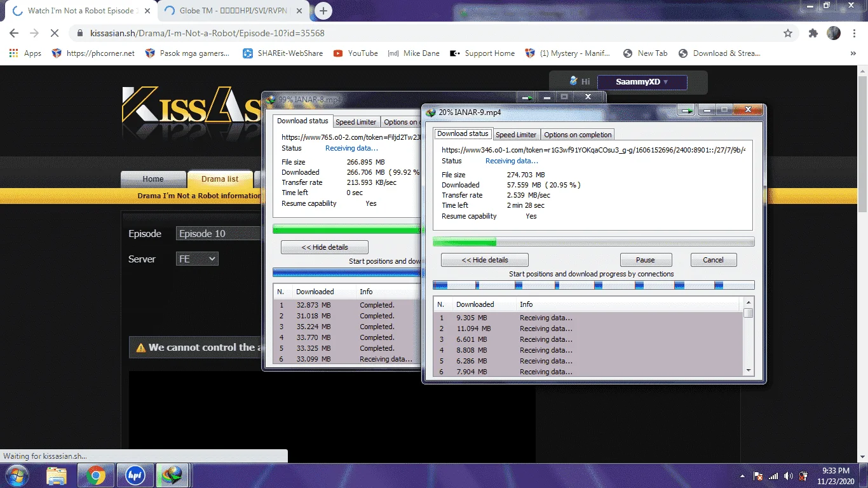Screen dimensions: 868x488
Task: Click the volume icon in system tray
Action: coord(789,476)
